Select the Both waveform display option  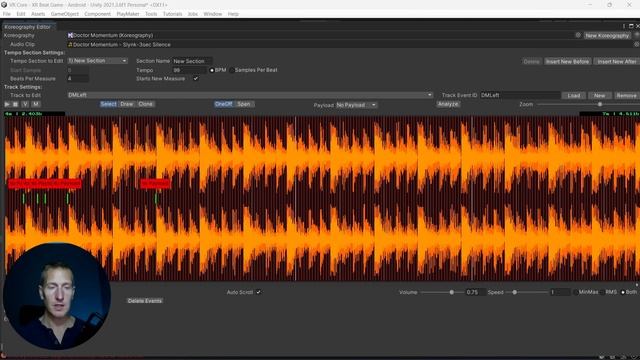(623, 292)
